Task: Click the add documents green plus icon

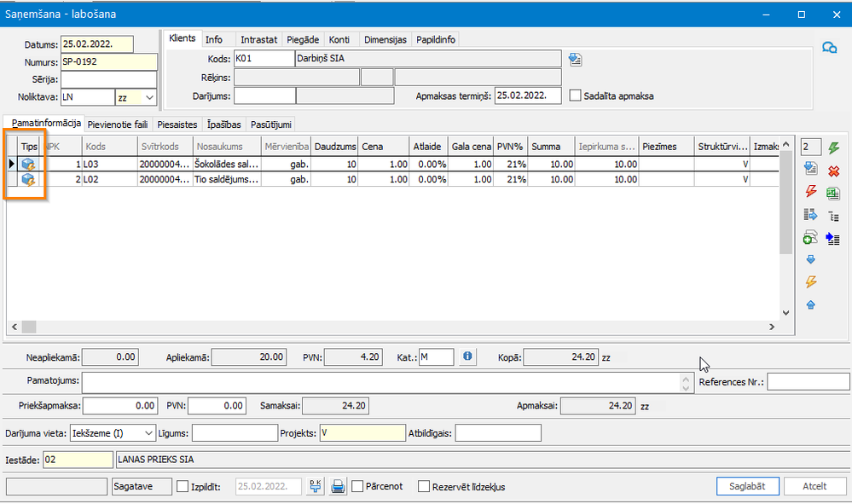Action: pyautogui.click(x=810, y=237)
